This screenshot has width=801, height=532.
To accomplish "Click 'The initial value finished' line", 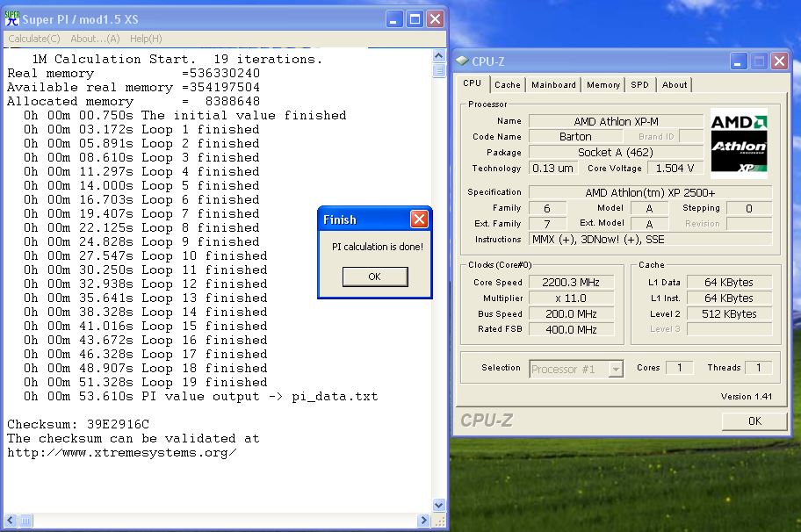I will (x=185, y=115).
